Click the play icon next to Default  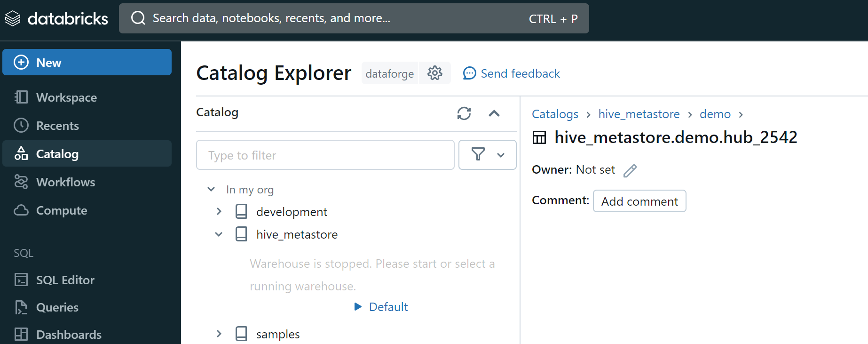point(358,307)
